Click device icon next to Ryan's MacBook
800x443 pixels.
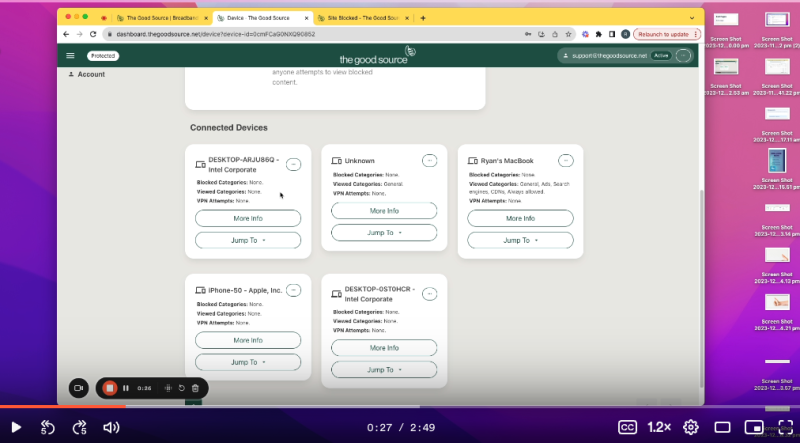[472, 161]
